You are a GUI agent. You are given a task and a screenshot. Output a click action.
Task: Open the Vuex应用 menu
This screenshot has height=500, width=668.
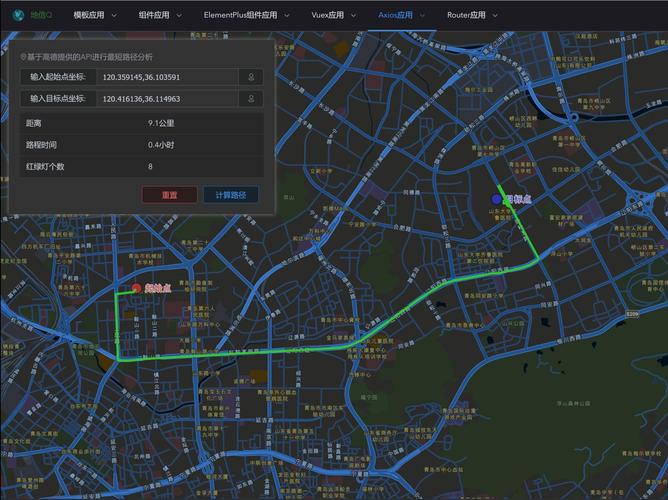pyautogui.click(x=328, y=15)
